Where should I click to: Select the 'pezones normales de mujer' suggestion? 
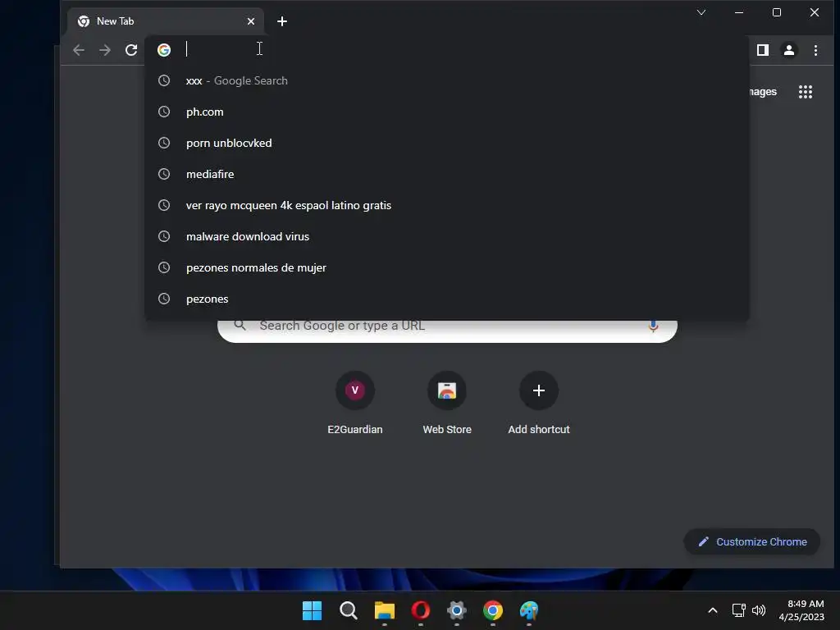coord(447,267)
